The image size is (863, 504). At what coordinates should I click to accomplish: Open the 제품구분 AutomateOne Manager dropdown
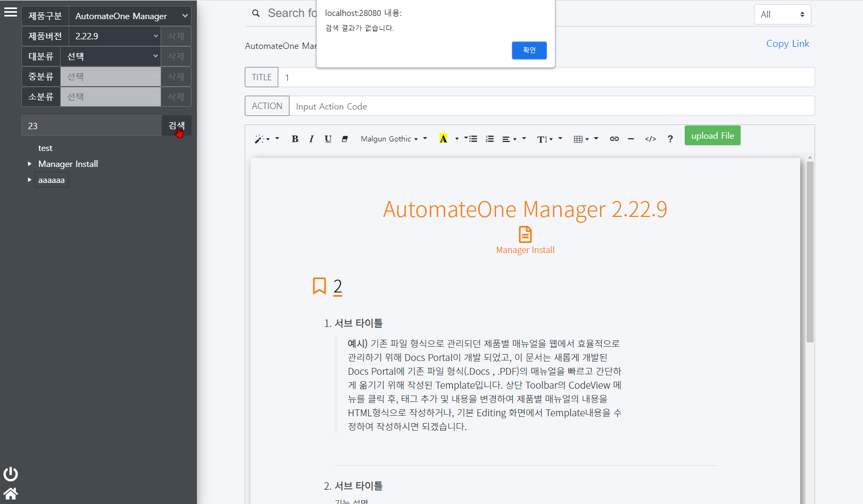tap(130, 16)
